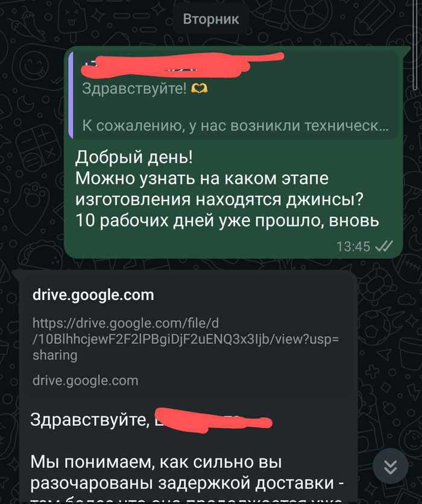Image resolution: width=422 pixels, height=504 pixels.
Task: Select the line 'изготовления находятся джинсы?'
Action: pos(219,199)
